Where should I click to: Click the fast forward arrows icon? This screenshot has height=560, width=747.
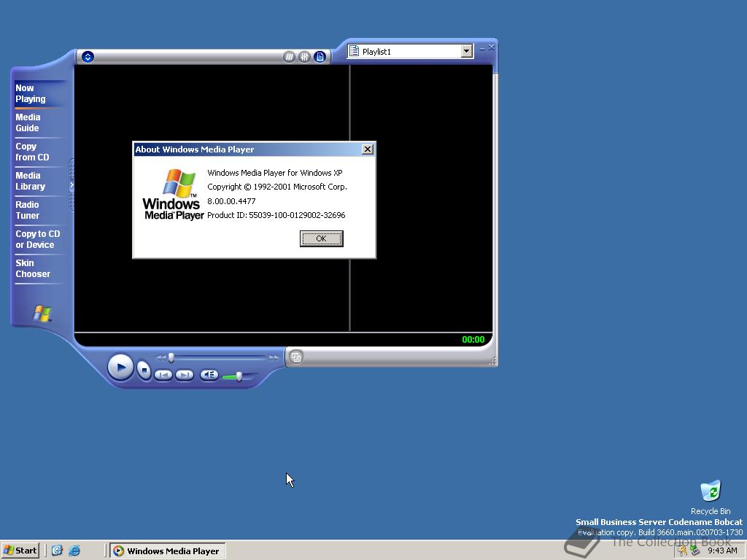pos(274,357)
